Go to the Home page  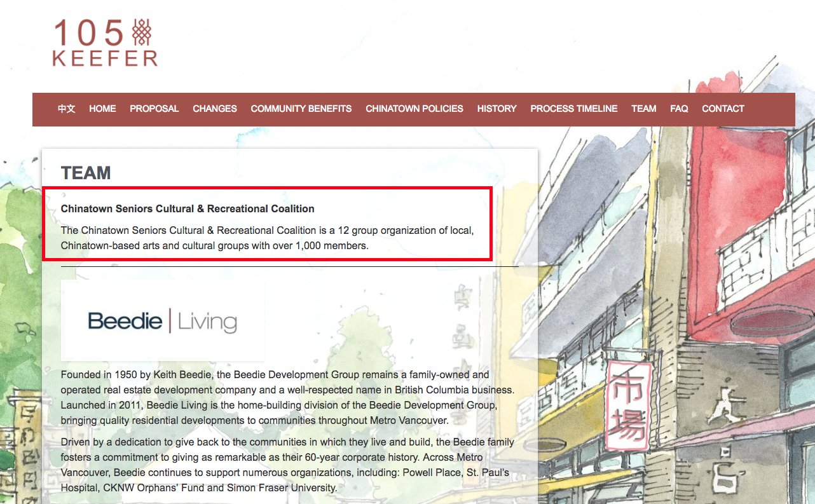102,109
